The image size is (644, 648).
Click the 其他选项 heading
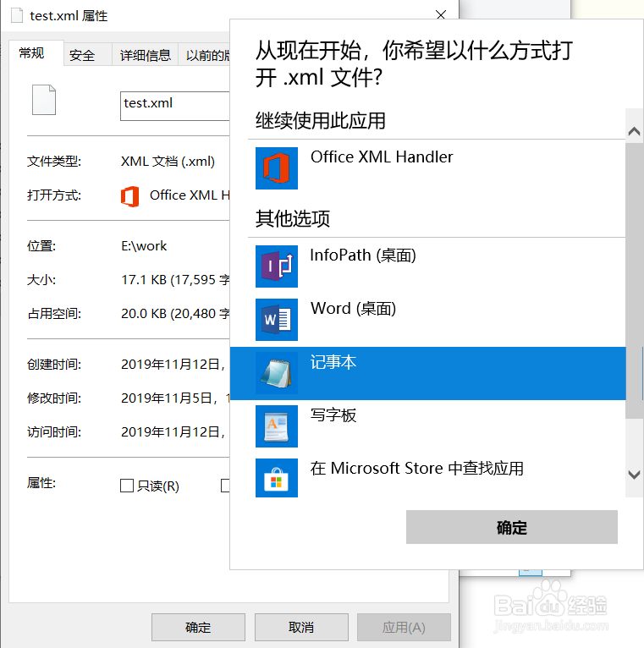tap(293, 218)
